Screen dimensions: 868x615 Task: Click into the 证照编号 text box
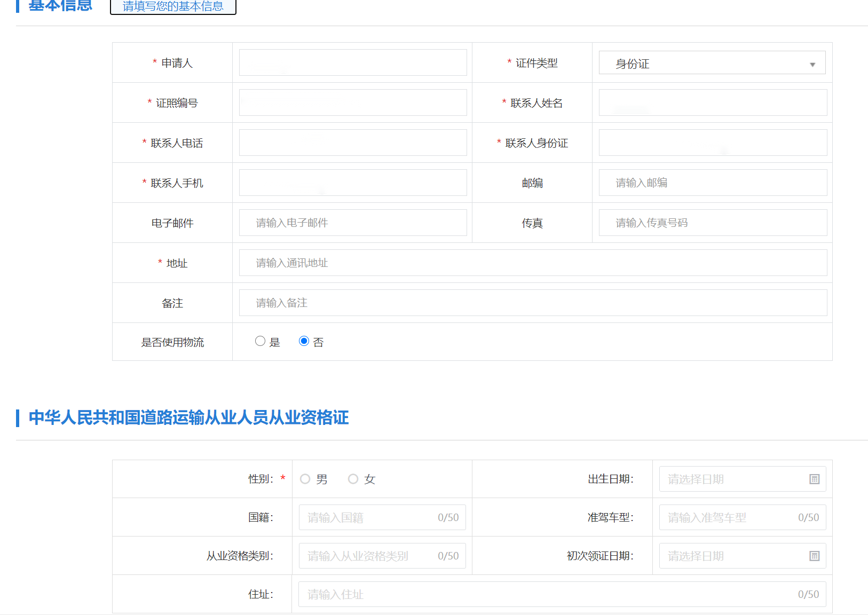[x=352, y=102]
